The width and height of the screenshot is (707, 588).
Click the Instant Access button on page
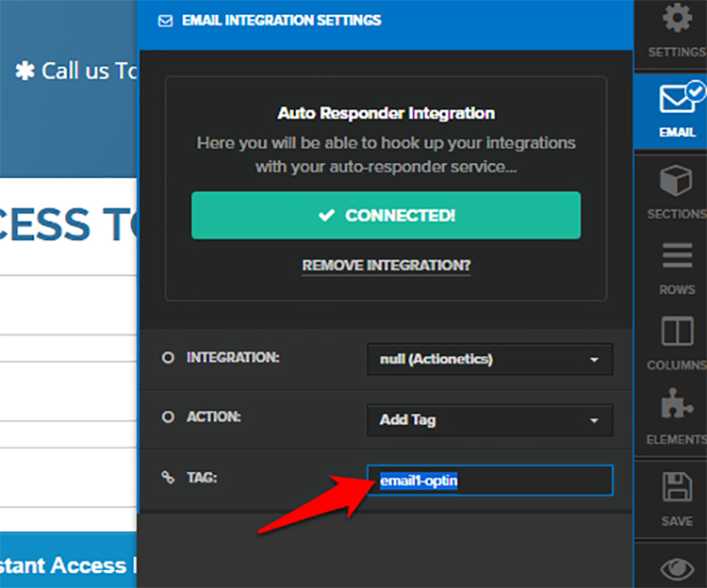tap(68, 560)
